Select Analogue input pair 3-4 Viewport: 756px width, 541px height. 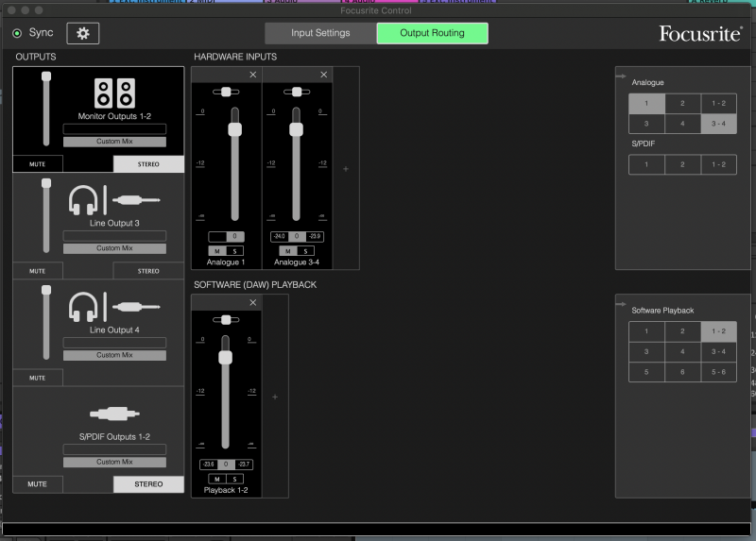tap(718, 124)
